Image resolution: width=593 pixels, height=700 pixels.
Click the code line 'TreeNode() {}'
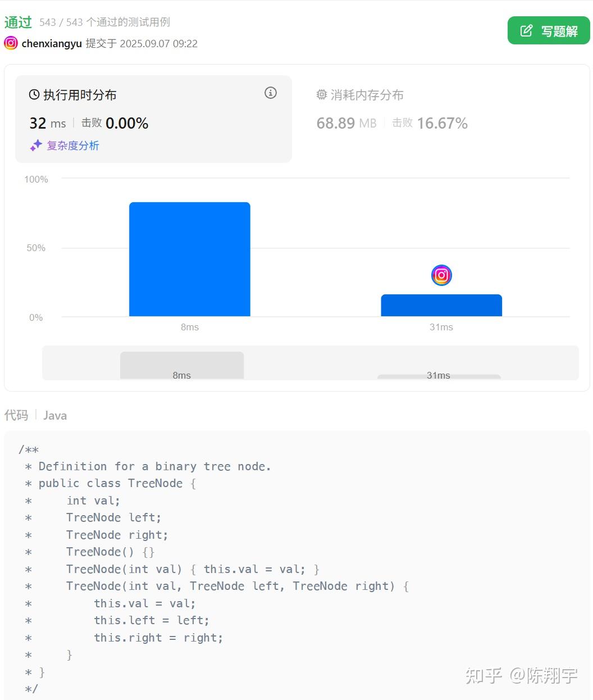pyautogui.click(x=110, y=552)
